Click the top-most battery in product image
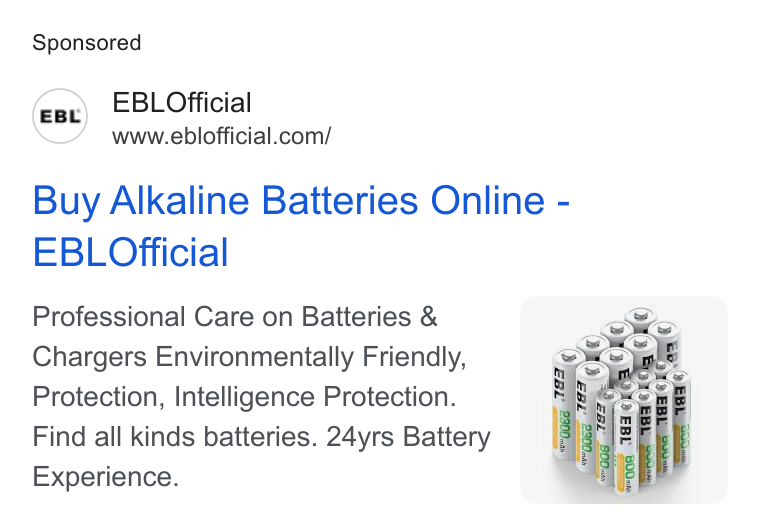Viewport: 760px width, 528px height. pyautogui.click(x=641, y=321)
